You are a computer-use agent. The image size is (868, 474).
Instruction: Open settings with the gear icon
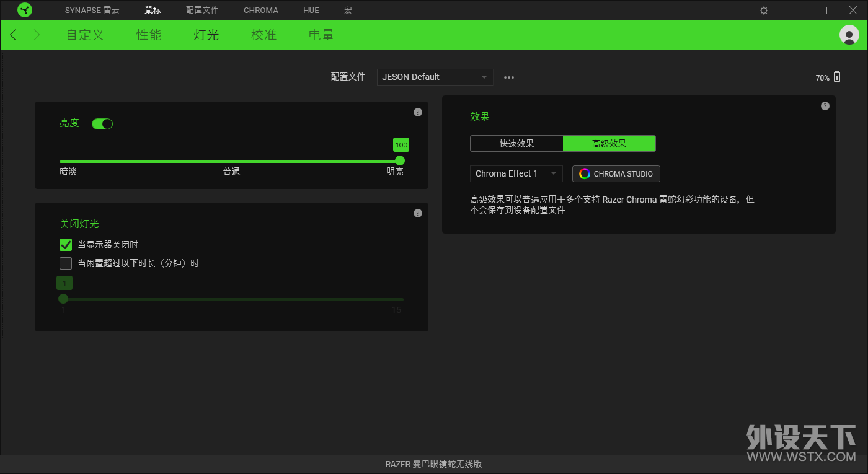point(764,11)
